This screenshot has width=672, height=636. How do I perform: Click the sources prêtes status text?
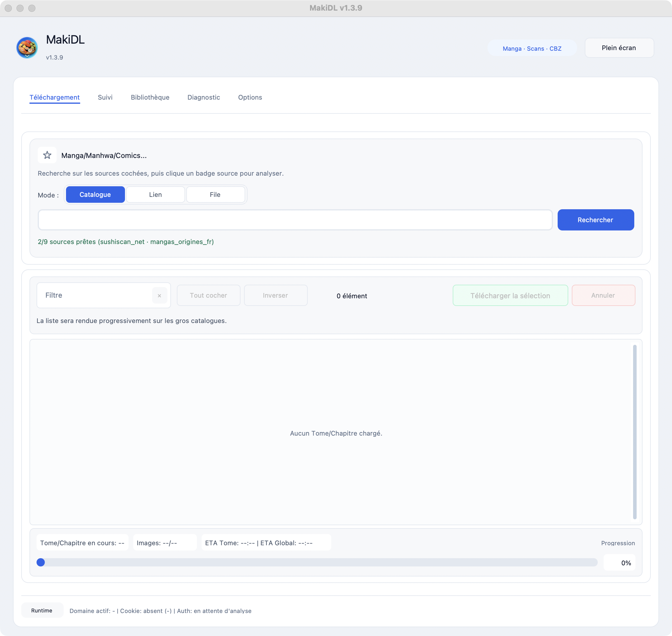pyautogui.click(x=126, y=242)
